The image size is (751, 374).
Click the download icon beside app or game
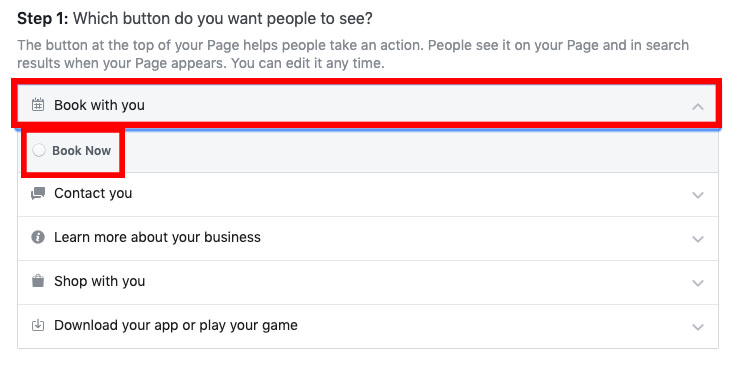point(38,325)
